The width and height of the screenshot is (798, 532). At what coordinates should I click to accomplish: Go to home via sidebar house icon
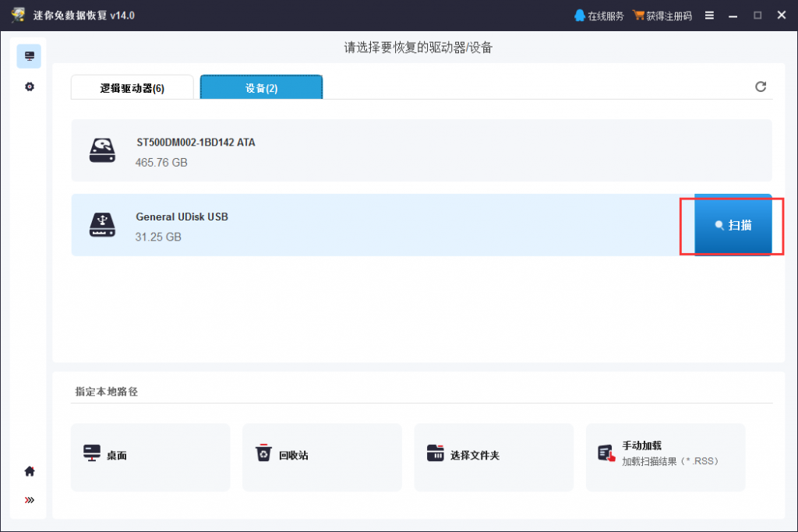30,471
